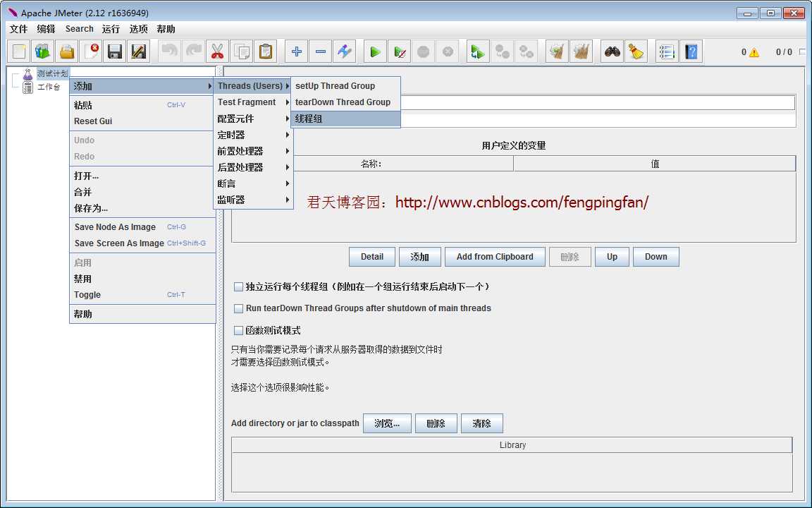Click the warning triangle error counter

[x=754, y=52]
